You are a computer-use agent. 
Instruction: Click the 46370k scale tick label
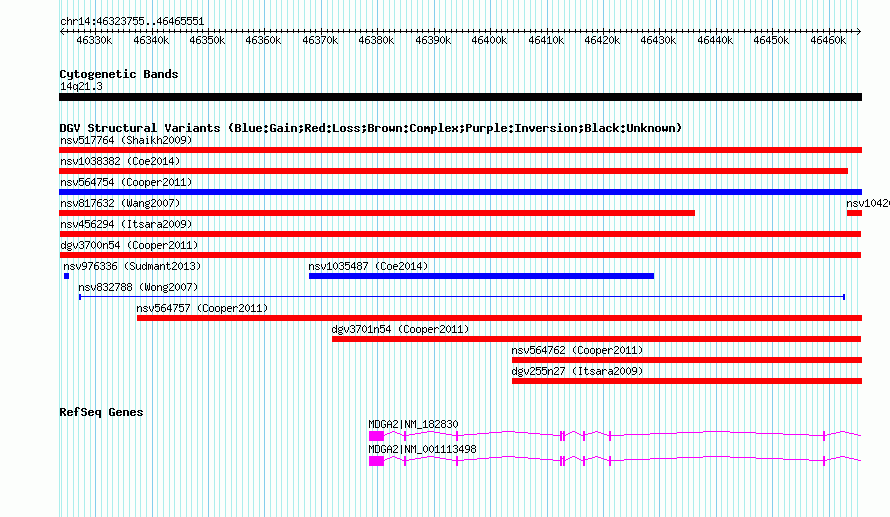(320, 40)
